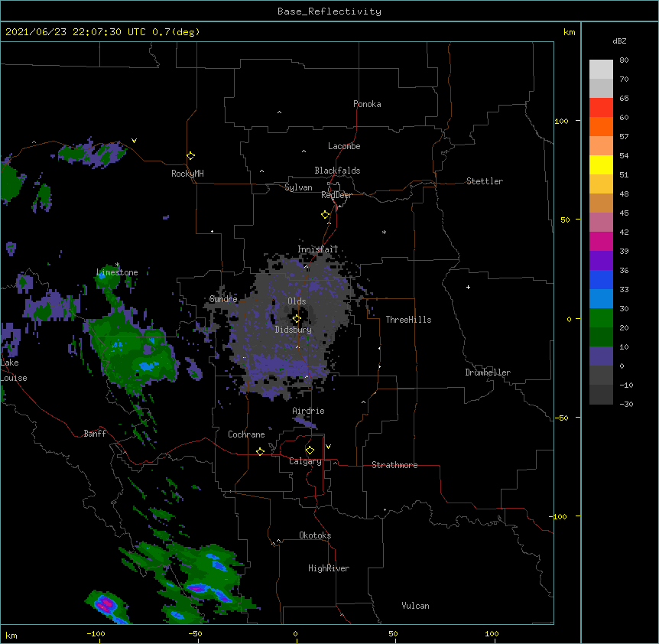Pick the orange 60 dBZ legend swatch

pyautogui.click(x=601, y=126)
